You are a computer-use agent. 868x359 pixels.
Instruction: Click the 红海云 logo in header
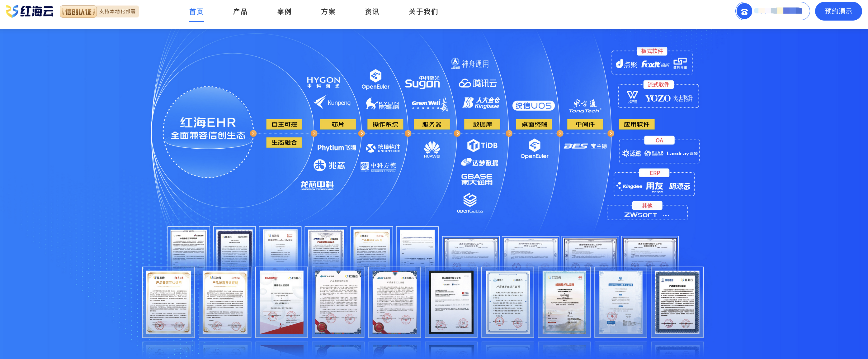[x=30, y=12]
